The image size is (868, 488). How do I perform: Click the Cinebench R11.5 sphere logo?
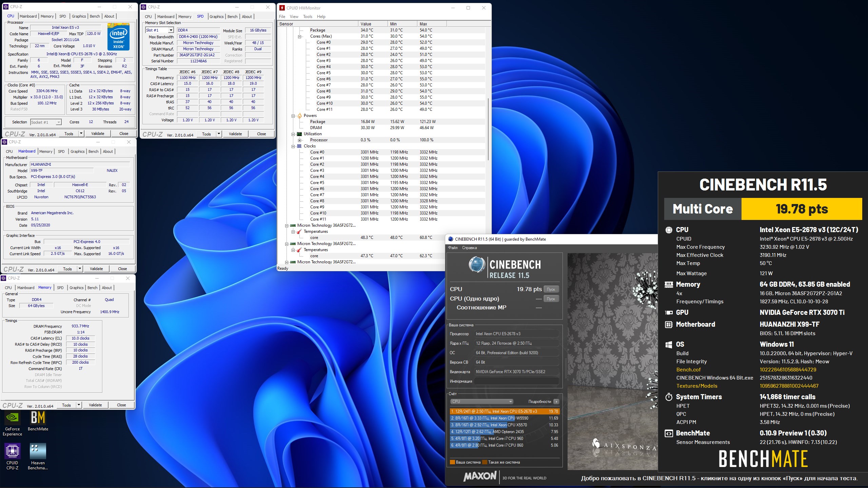click(477, 265)
